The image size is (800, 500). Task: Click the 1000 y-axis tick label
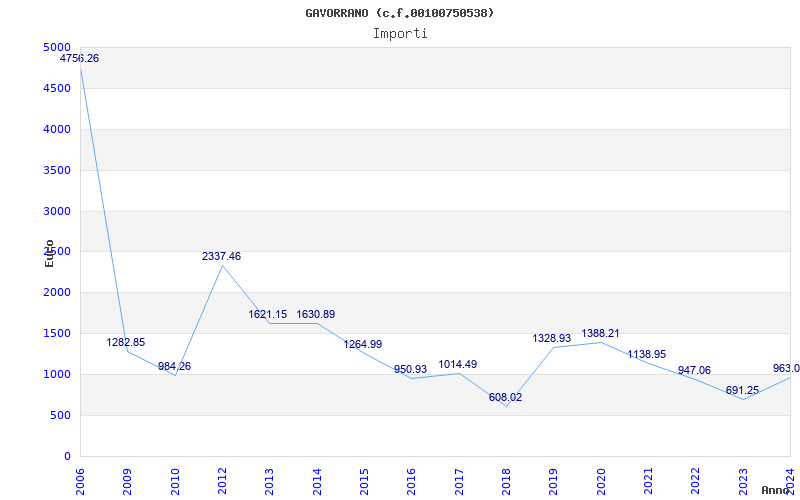click(x=57, y=374)
